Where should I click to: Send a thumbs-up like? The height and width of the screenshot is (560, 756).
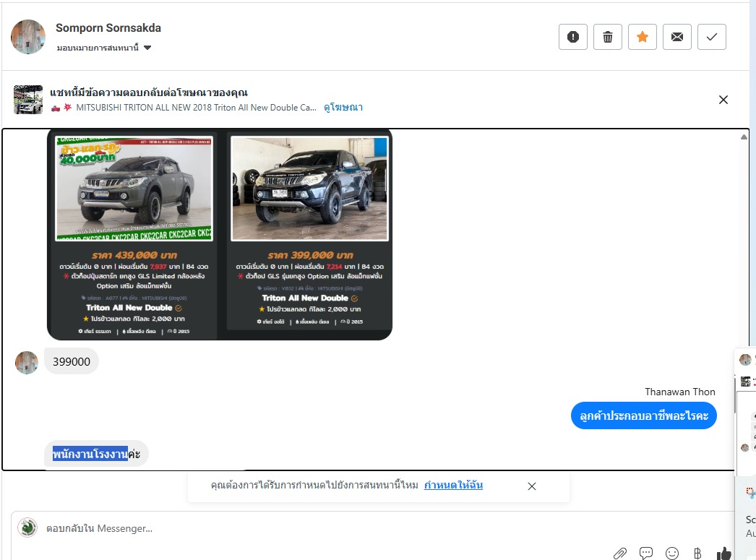click(723, 553)
